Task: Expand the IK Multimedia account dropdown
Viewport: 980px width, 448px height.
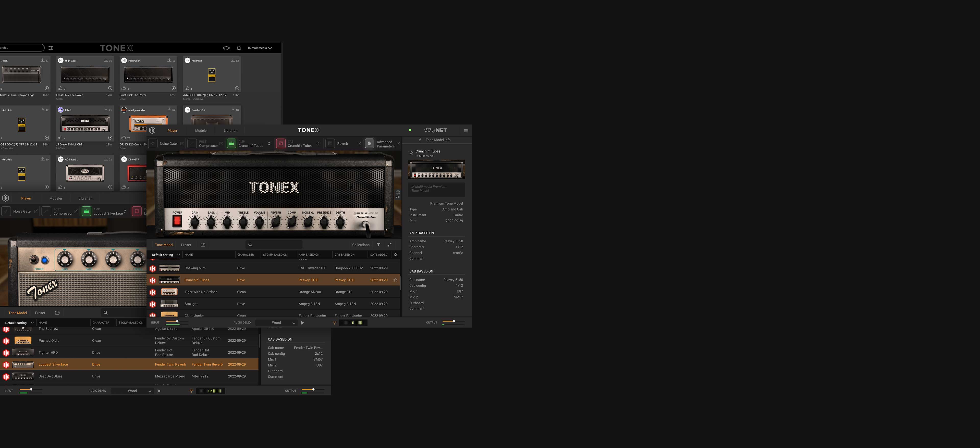Action: pyautogui.click(x=260, y=48)
